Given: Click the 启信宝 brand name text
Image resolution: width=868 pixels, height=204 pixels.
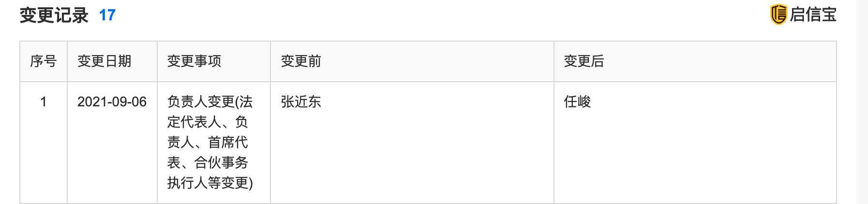Looking at the screenshot, I should pyautogui.click(x=813, y=15).
